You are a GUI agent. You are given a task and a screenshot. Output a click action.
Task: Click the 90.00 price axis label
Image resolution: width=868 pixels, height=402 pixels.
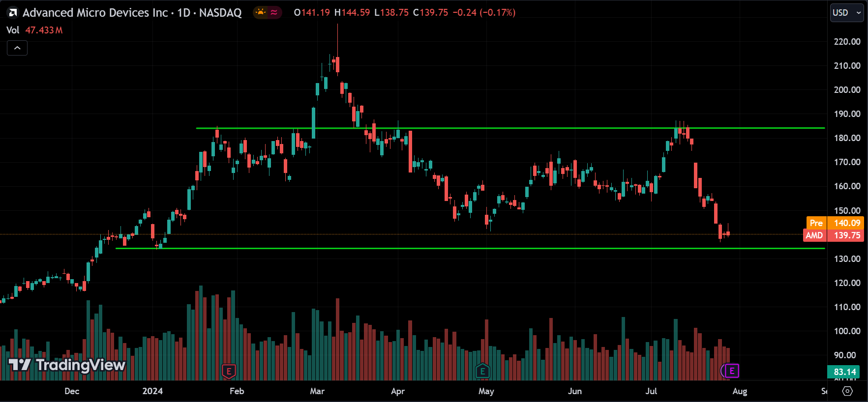coord(844,355)
